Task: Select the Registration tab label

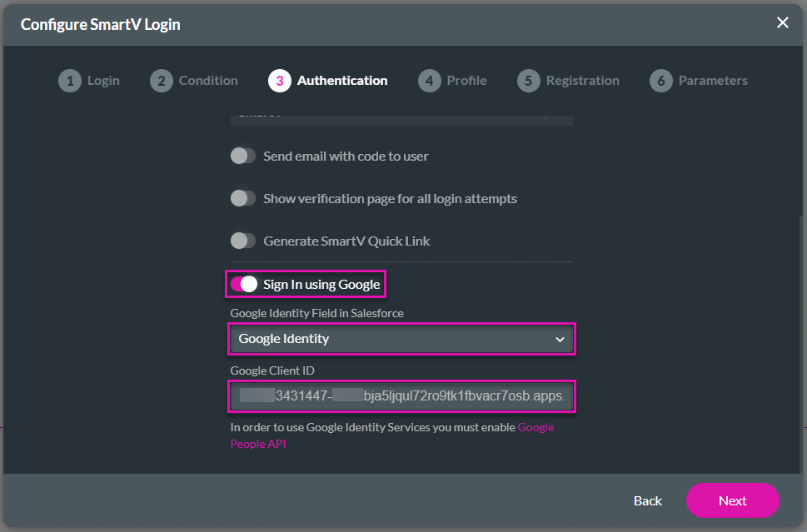Action: (x=583, y=80)
